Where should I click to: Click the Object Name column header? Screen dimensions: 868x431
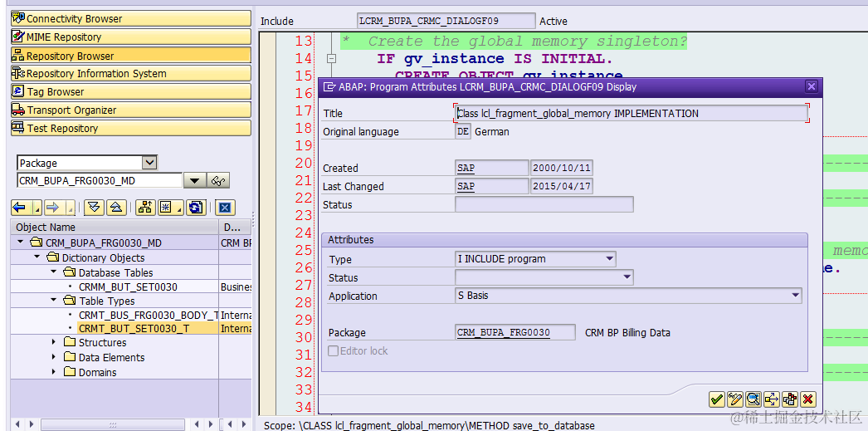pos(115,228)
